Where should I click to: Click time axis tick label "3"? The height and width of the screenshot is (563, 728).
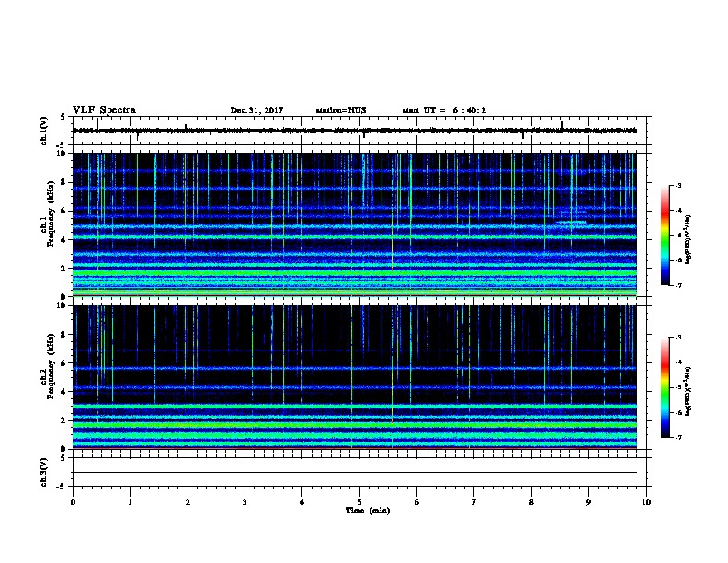coord(245,501)
